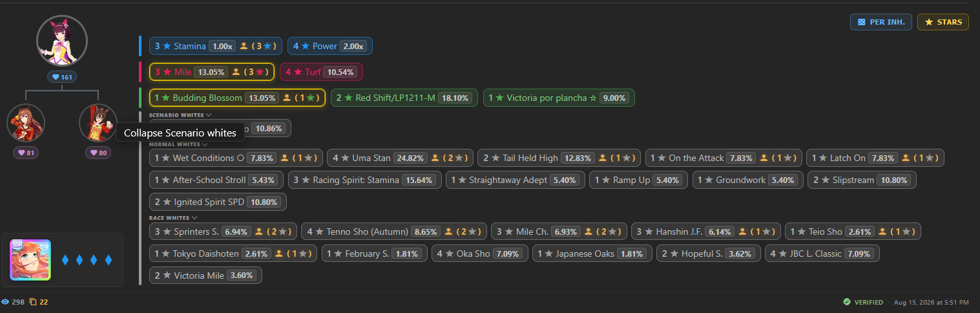Select the Victoria por plancha green spark
The height and width of the screenshot is (313, 980).
pos(559,98)
